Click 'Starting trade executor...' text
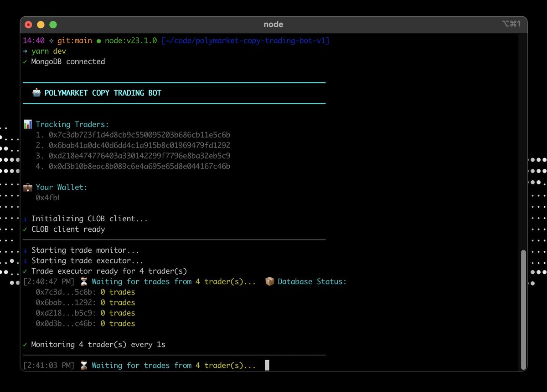 (x=88, y=261)
